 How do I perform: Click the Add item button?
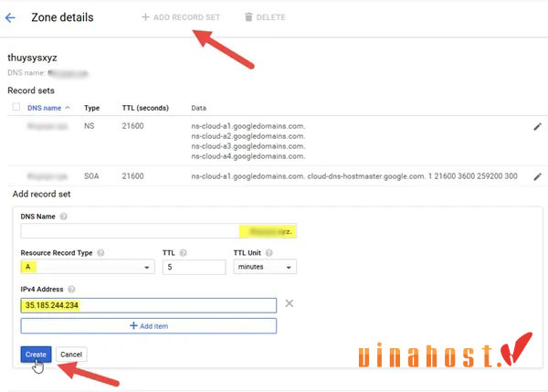(x=148, y=326)
